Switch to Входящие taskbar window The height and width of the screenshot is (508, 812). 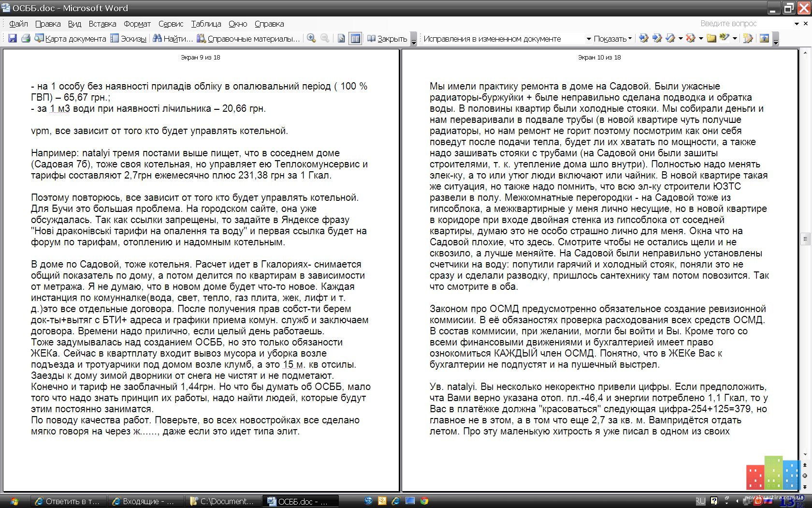[x=145, y=501]
